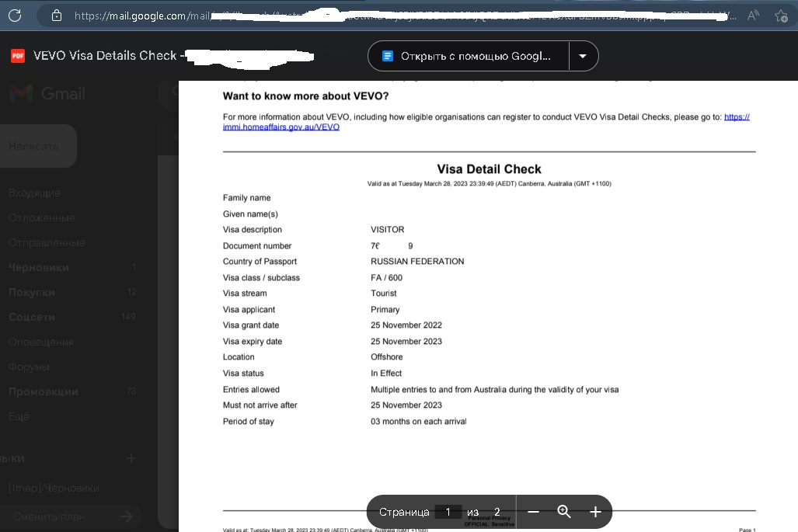
Task: Click the Gmail logo in background
Action: (x=47, y=93)
